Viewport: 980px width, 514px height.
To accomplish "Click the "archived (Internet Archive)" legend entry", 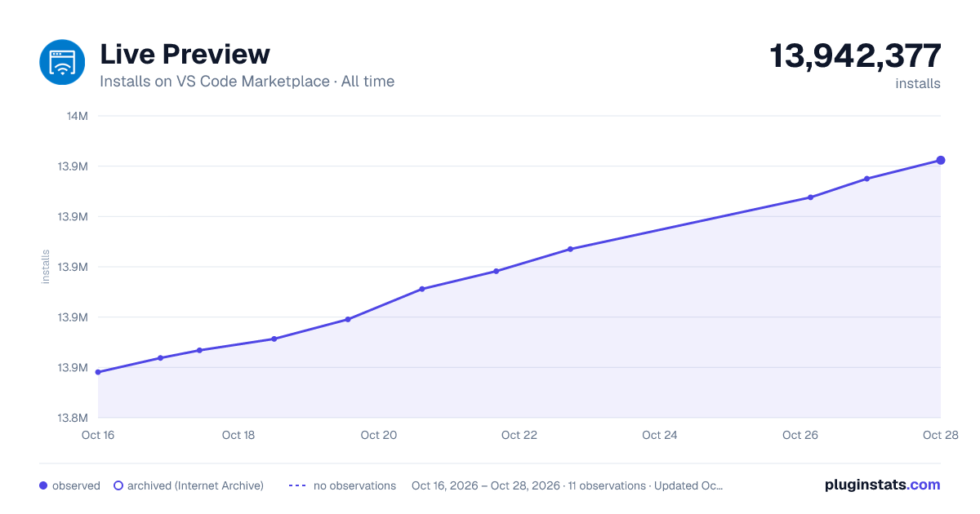I will (189, 485).
